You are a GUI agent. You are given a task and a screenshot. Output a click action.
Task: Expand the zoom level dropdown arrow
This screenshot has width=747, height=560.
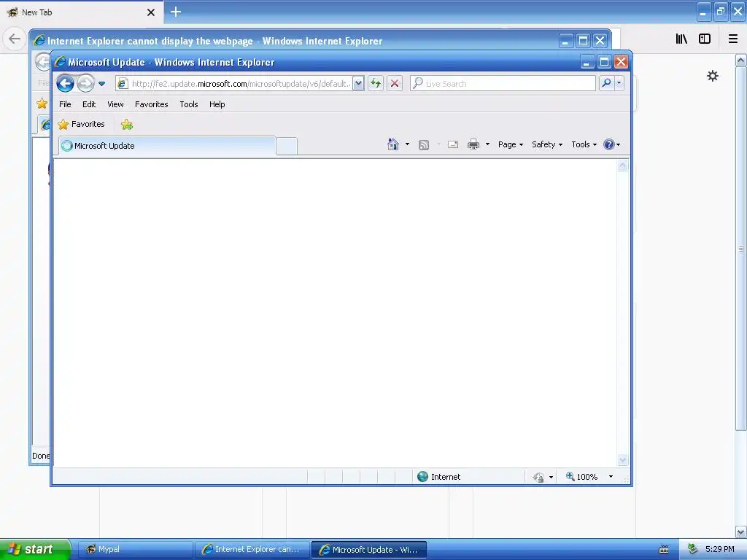(x=611, y=477)
